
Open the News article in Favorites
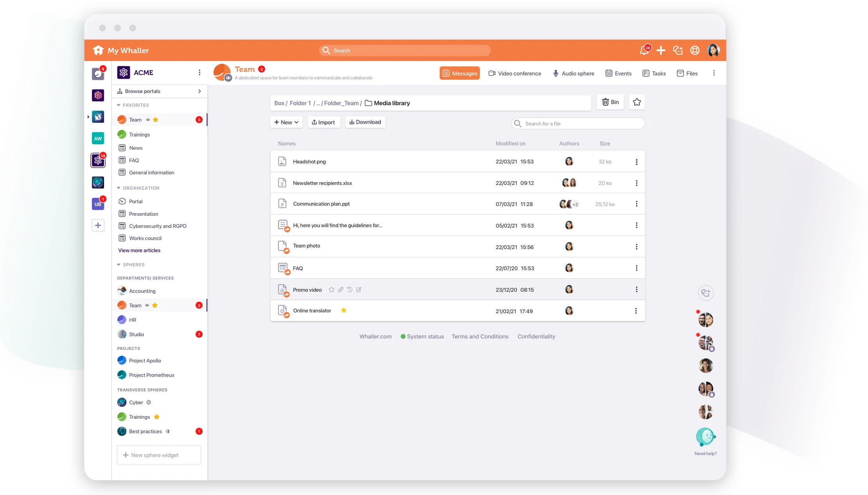pyautogui.click(x=136, y=148)
